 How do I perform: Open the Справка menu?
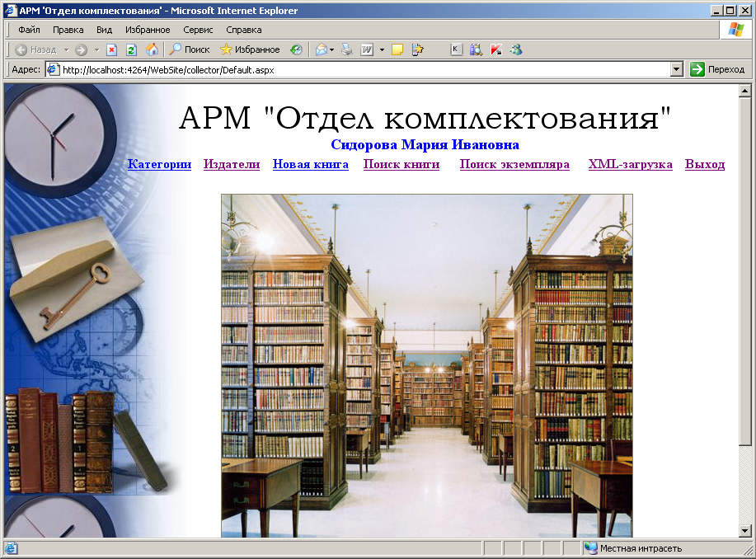(243, 30)
